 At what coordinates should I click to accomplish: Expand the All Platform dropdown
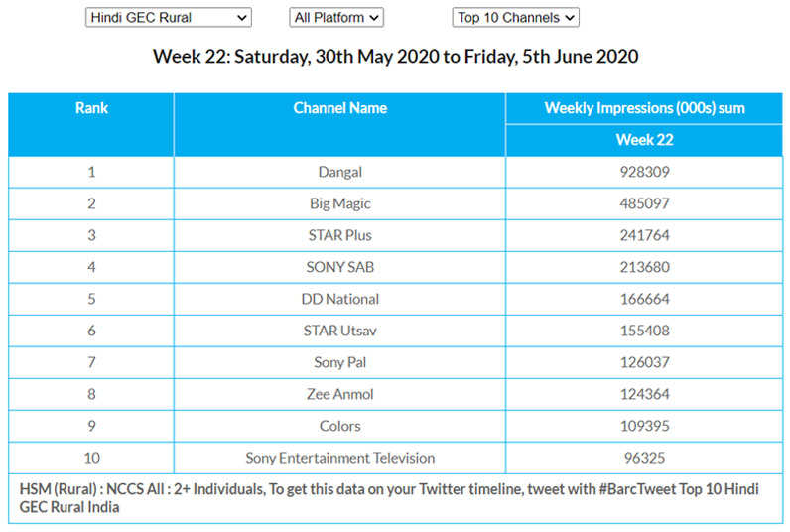pyautogui.click(x=336, y=18)
